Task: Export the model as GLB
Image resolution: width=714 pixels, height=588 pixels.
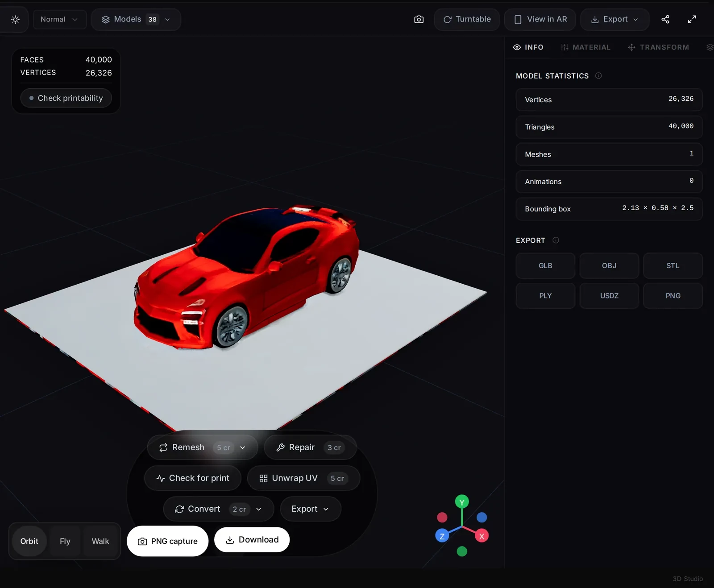Action: [x=545, y=266]
